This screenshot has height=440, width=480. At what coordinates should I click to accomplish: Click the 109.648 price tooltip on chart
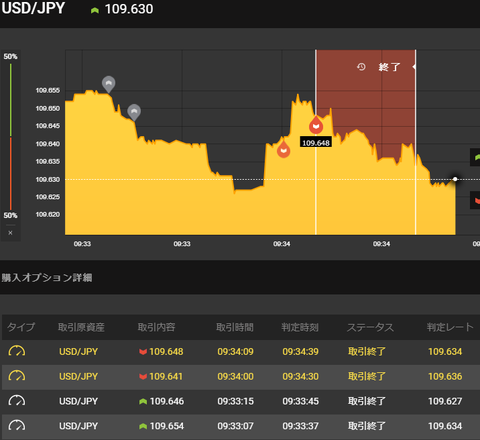316,143
